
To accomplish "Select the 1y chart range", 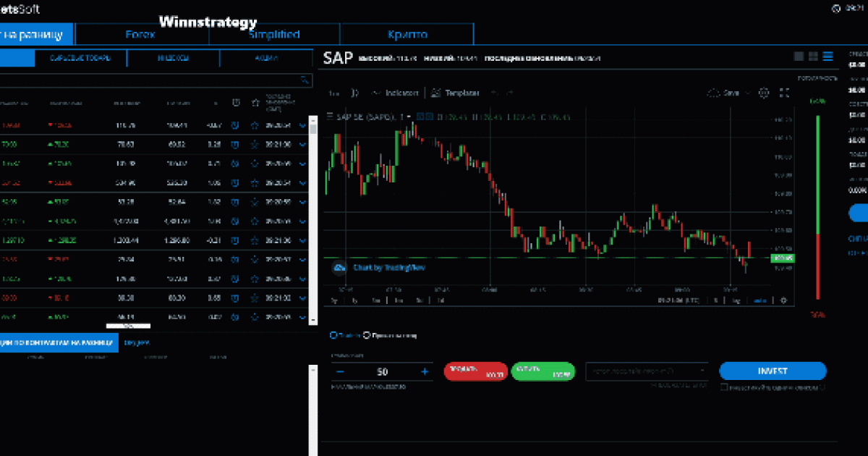I will [x=355, y=300].
